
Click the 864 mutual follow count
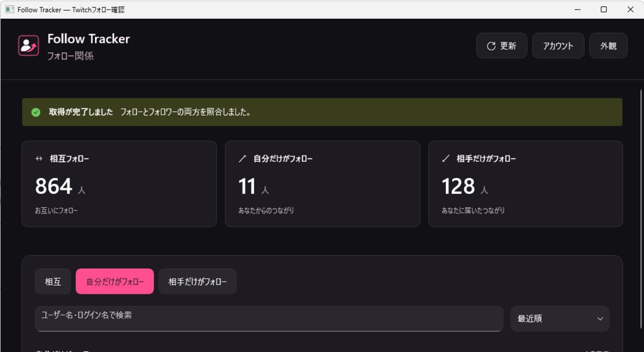(54, 186)
